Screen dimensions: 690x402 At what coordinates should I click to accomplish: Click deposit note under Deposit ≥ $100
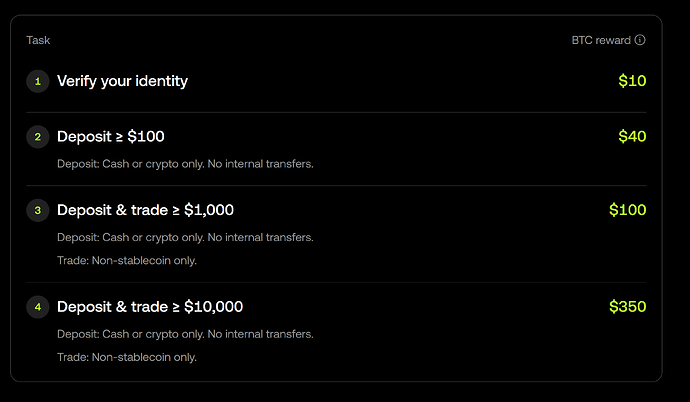pyautogui.click(x=185, y=164)
